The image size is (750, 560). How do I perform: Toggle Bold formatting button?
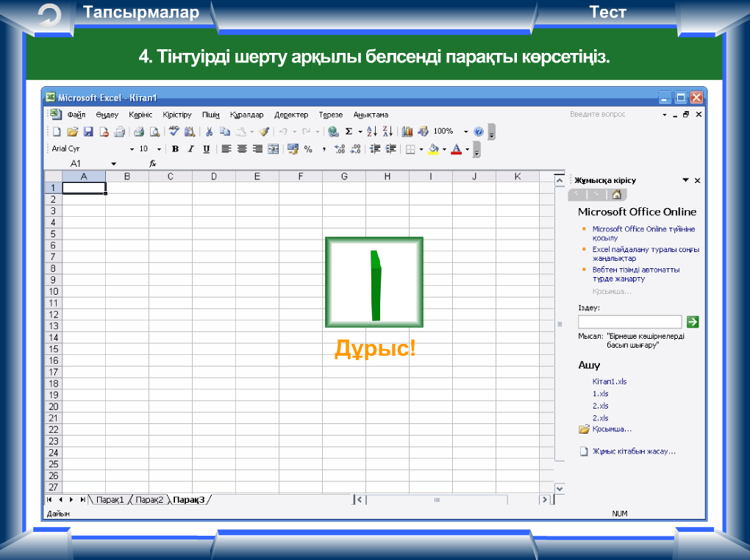click(175, 149)
